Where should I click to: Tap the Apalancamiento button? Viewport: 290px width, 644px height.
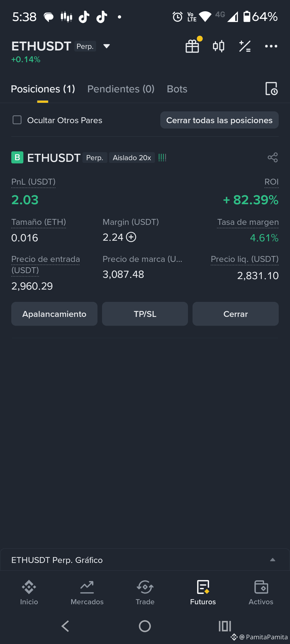(54, 314)
